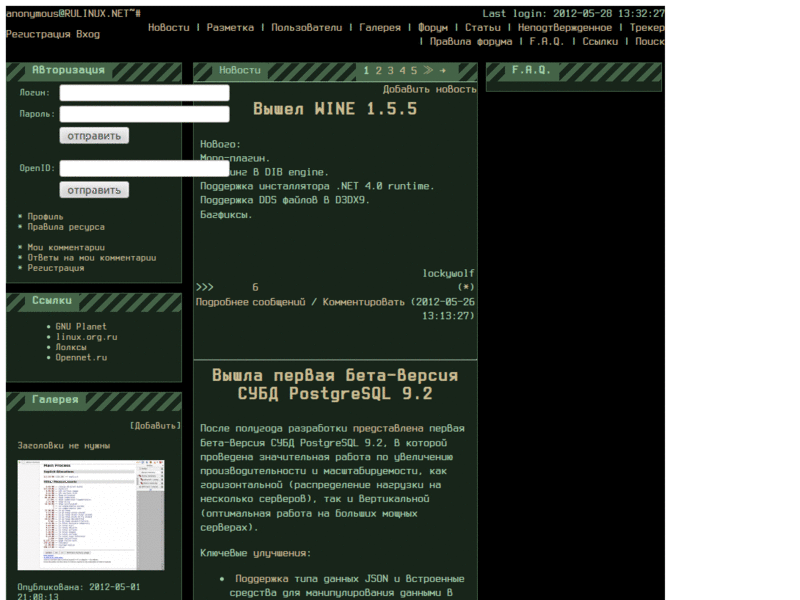Go to news page 3
This screenshot has width=800, height=600.
(390, 70)
